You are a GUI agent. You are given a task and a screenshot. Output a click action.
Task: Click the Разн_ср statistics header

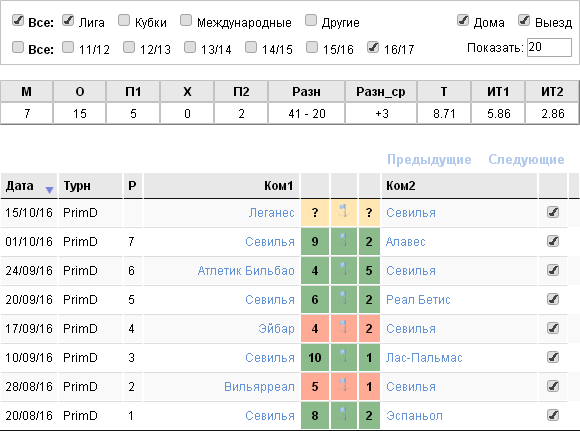[x=381, y=91]
